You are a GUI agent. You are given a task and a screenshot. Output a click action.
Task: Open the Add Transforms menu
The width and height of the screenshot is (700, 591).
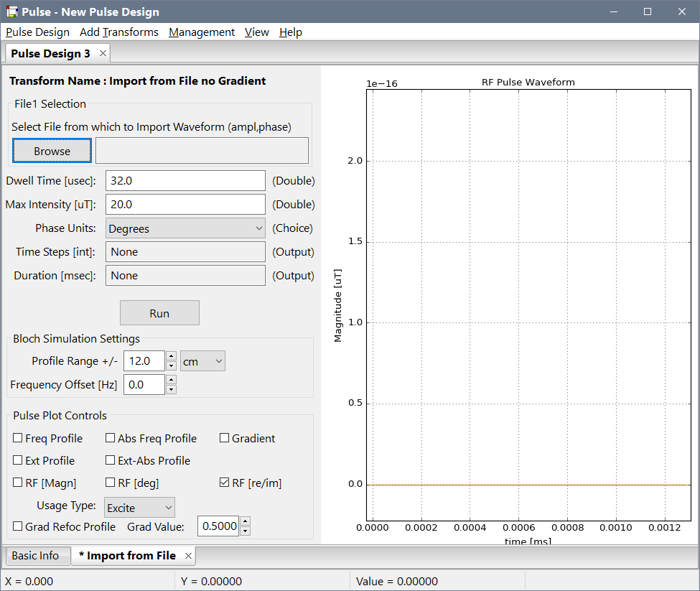coord(119,32)
